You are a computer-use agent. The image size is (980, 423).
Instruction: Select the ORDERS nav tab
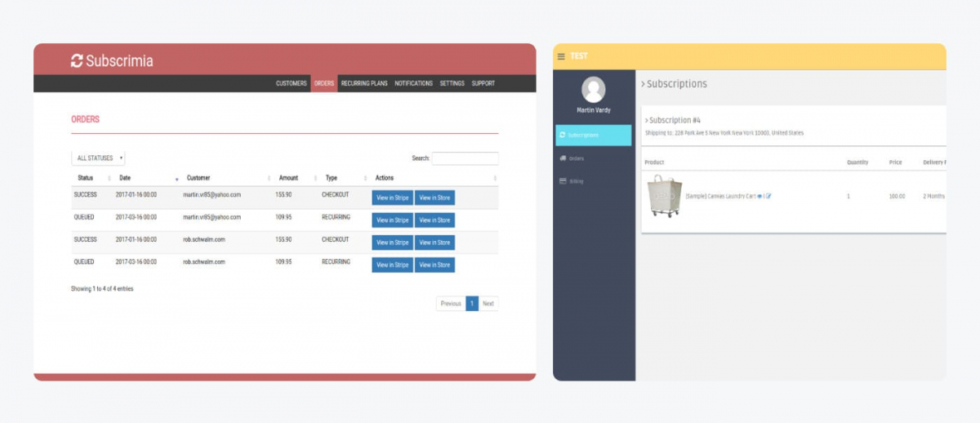(x=324, y=83)
